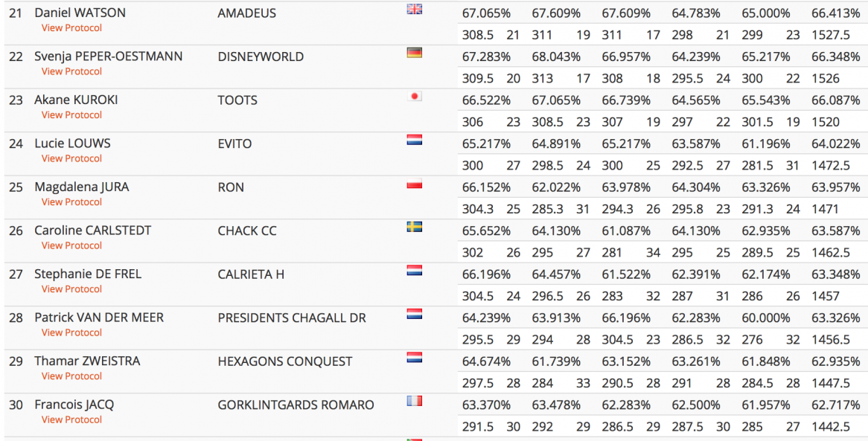Open the protocol for Thamar ZWEISTRA
This screenshot has width=868, height=441.
pyautogui.click(x=71, y=376)
